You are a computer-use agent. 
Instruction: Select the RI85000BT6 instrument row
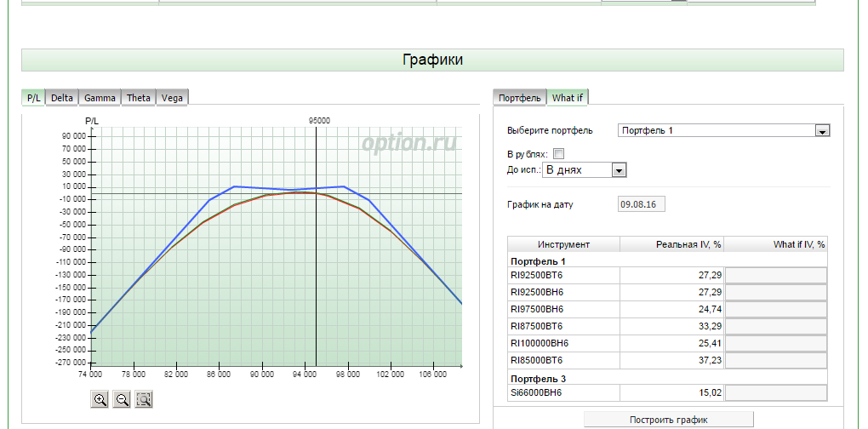668,360
